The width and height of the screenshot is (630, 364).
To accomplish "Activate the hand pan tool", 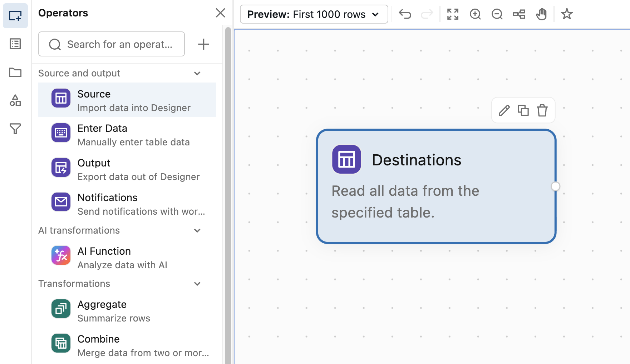I will (x=541, y=14).
